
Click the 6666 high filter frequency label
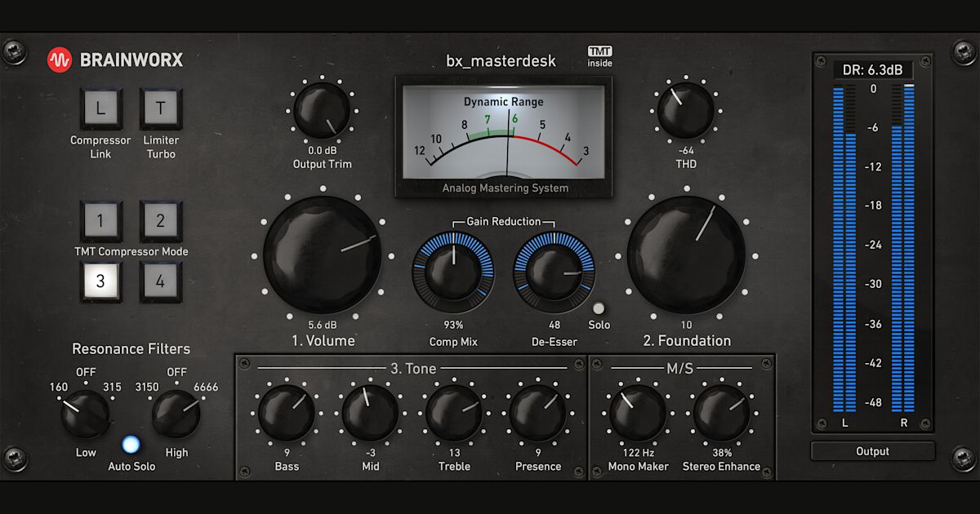pos(205,387)
